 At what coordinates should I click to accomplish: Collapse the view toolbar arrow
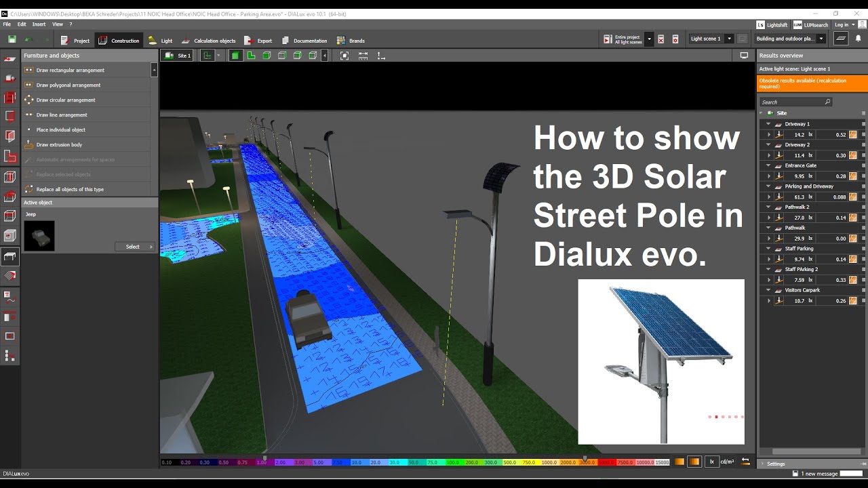325,56
